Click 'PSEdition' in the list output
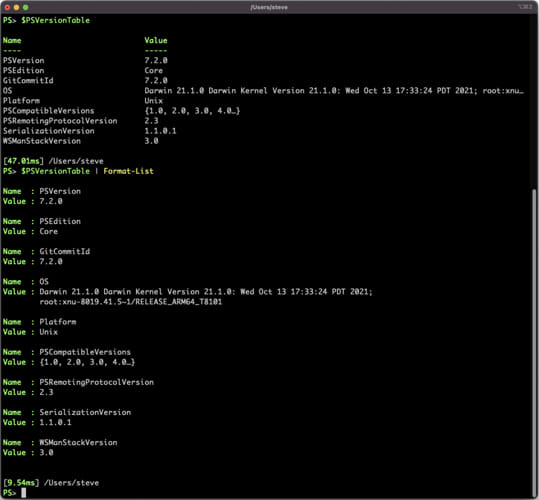 click(60, 222)
